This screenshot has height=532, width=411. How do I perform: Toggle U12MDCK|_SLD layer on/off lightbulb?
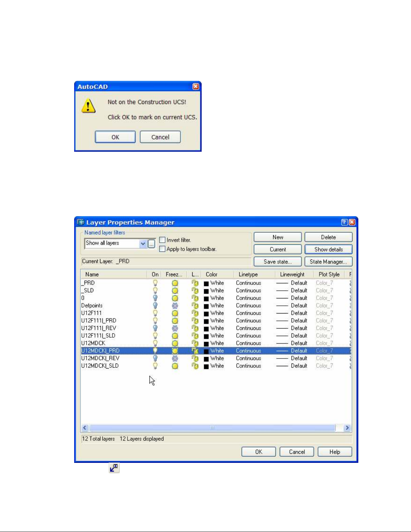pos(155,366)
